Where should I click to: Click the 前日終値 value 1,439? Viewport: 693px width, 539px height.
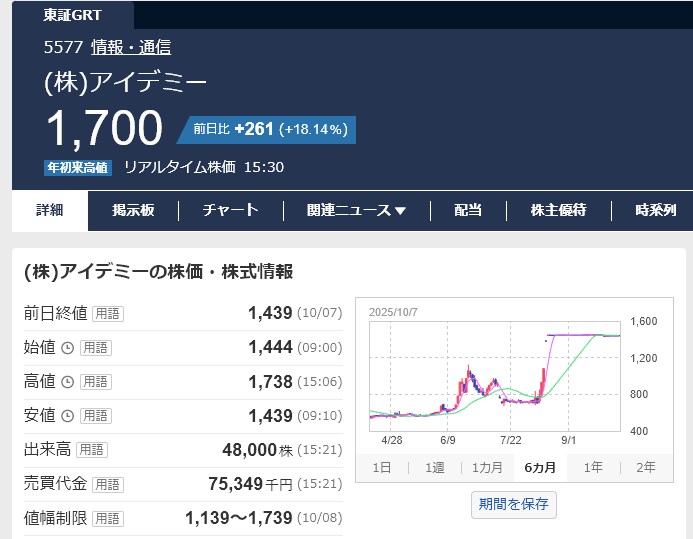tap(270, 313)
